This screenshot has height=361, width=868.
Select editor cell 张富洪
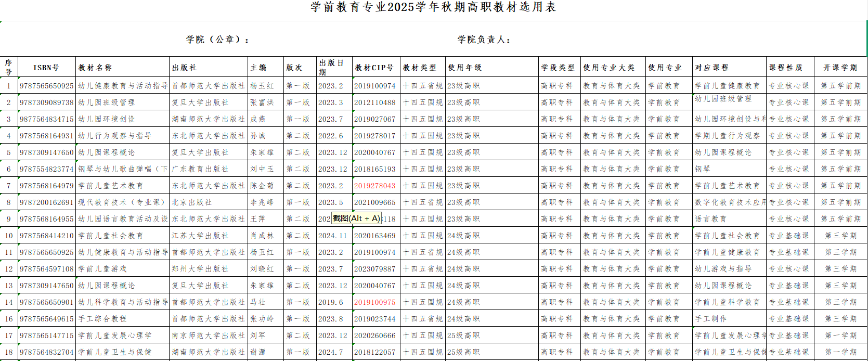coord(262,102)
